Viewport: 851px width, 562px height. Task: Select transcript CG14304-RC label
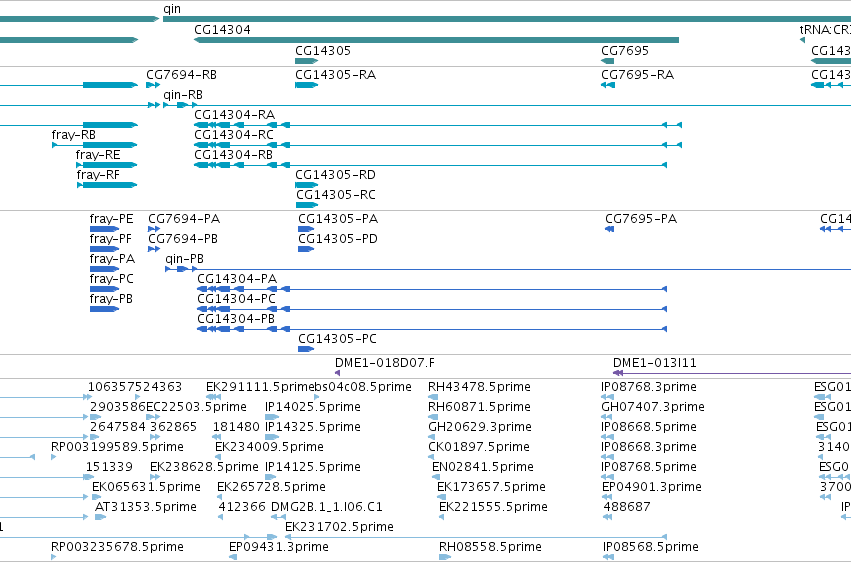pyautogui.click(x=234, y=135)
